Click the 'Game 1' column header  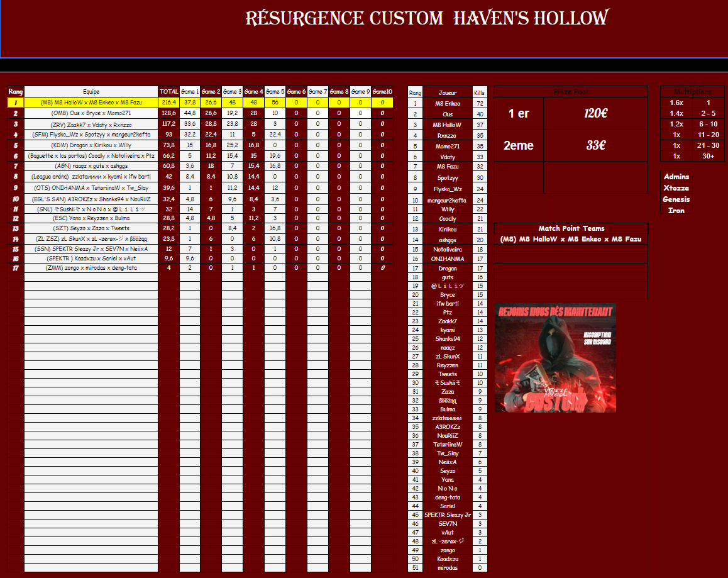click(x=190, y=92)
